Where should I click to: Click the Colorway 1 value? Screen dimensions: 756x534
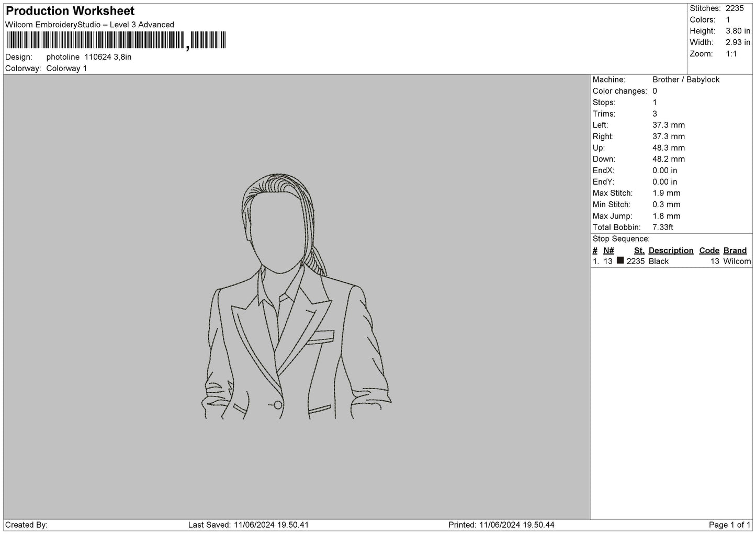coord(66,69)
